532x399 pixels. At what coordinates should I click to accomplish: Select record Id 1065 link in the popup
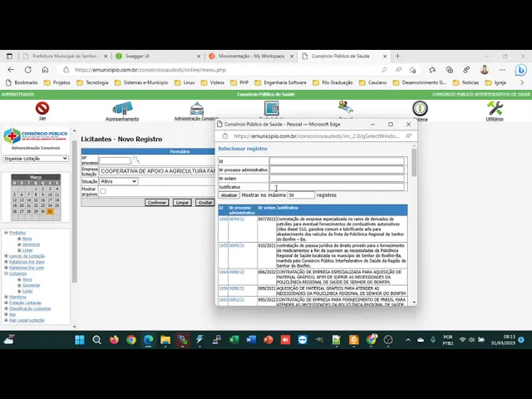pyautogui.click(x=223, y=219)
